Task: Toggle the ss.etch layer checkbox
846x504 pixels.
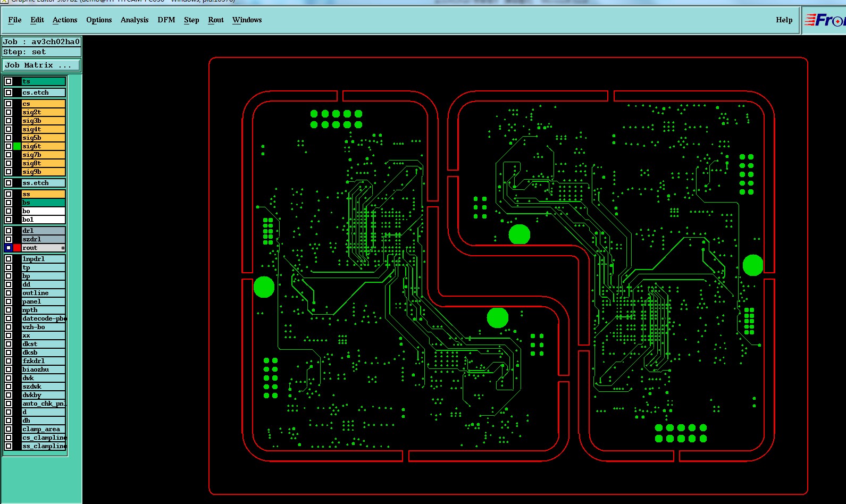Action: 9,183
